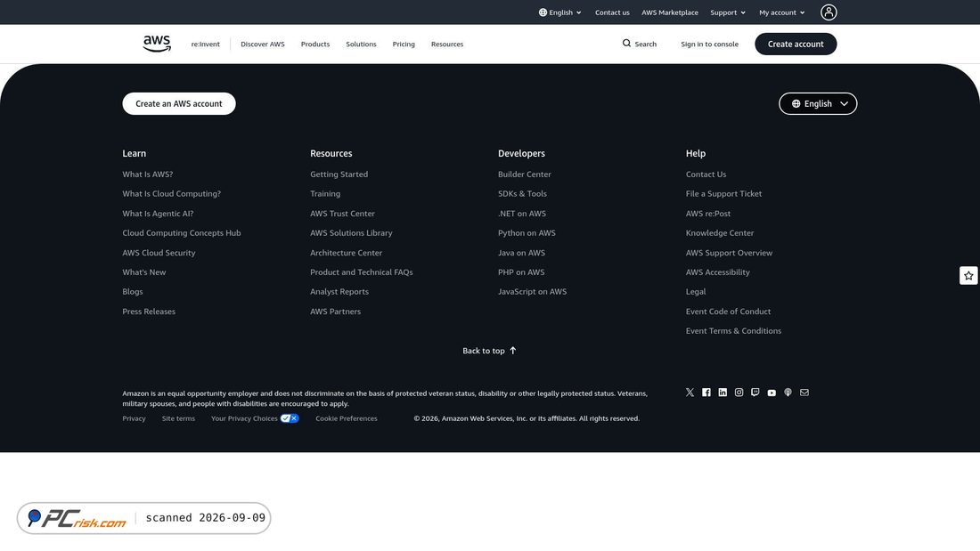Open What Is Cloud Computing? link

coord(171,194)
